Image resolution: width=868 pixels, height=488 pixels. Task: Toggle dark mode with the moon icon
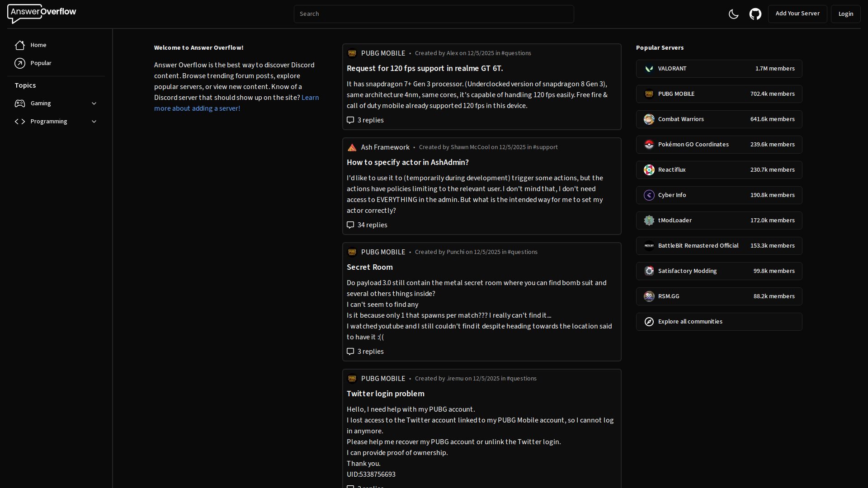733,14
